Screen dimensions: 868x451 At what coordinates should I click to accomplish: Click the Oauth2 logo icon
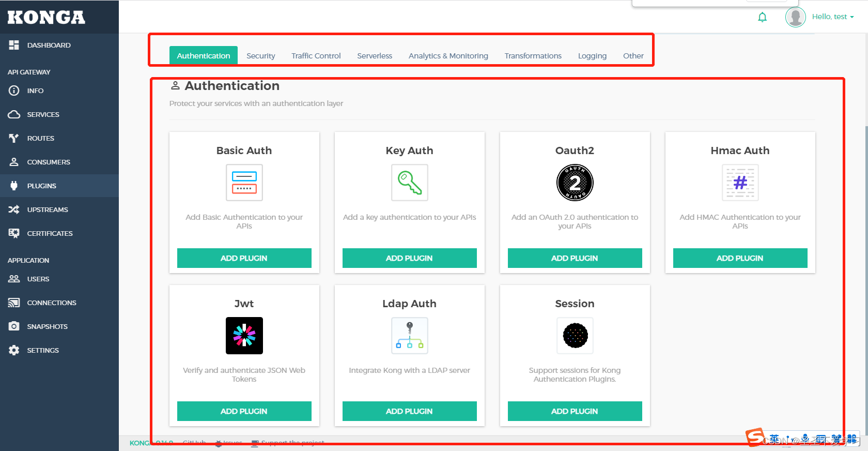click(575, 183)
